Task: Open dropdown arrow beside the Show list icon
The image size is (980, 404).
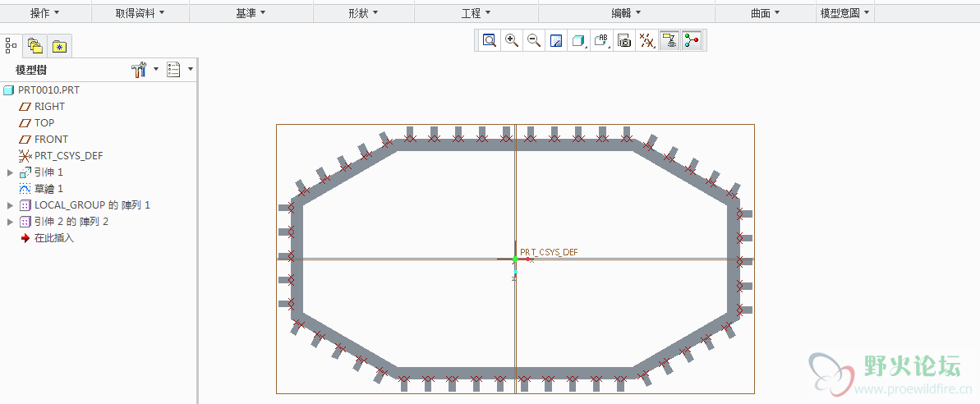Action: click(x=190, y=69)
